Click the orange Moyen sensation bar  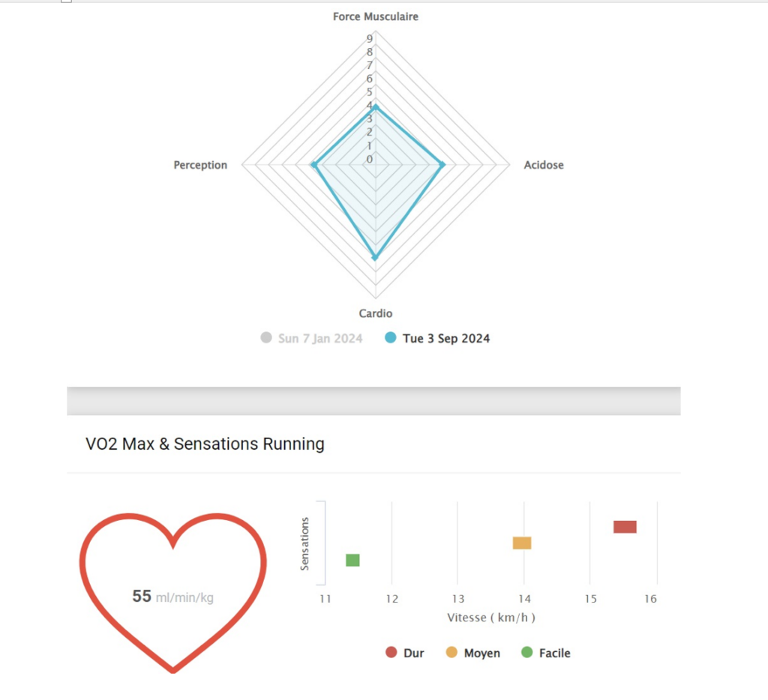(x=522, y=543)
